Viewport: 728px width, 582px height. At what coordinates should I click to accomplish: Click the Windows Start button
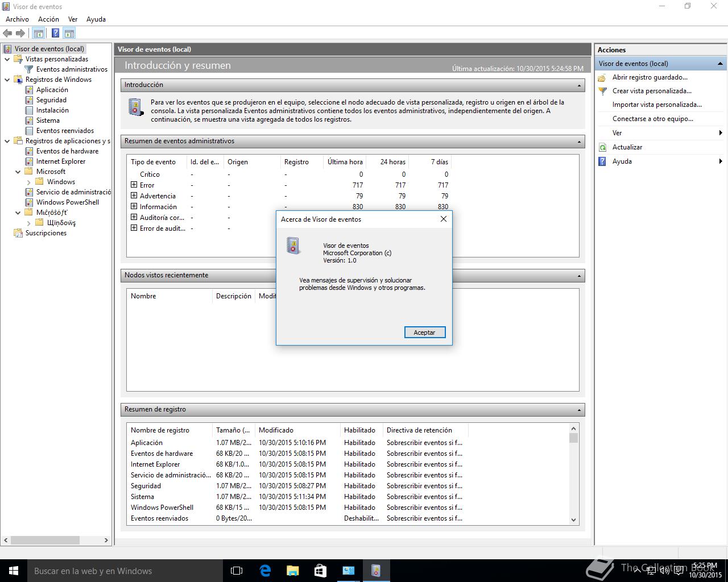(x=14, y=571)
